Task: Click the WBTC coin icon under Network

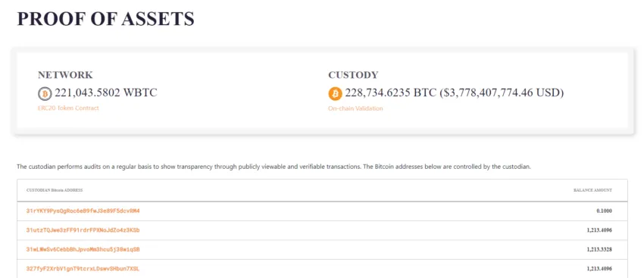Action: pos(45,94)
